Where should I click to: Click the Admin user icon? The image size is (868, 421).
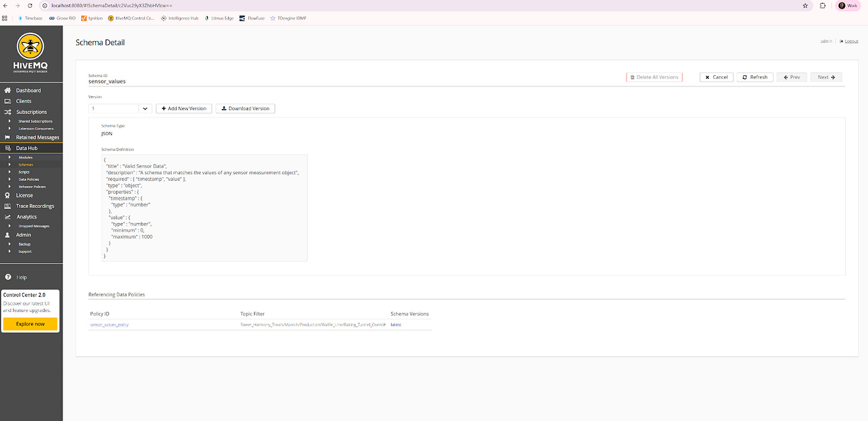(8, 235)
